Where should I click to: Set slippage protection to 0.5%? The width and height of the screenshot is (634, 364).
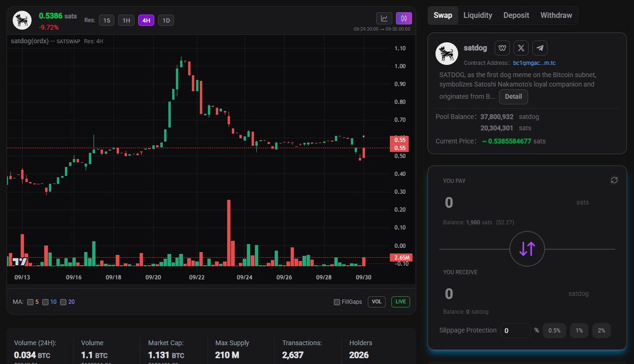(554, 330)
